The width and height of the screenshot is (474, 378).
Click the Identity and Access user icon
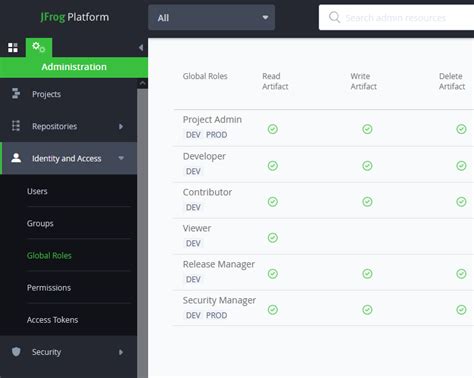pyautogui.click(x=16, y=158)
